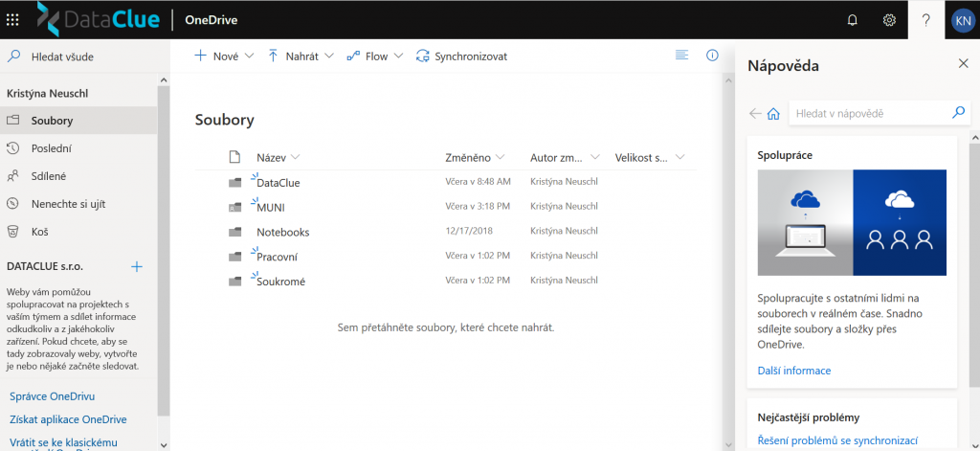
Task: Open Další informace link in help
Action: (793, 371)
